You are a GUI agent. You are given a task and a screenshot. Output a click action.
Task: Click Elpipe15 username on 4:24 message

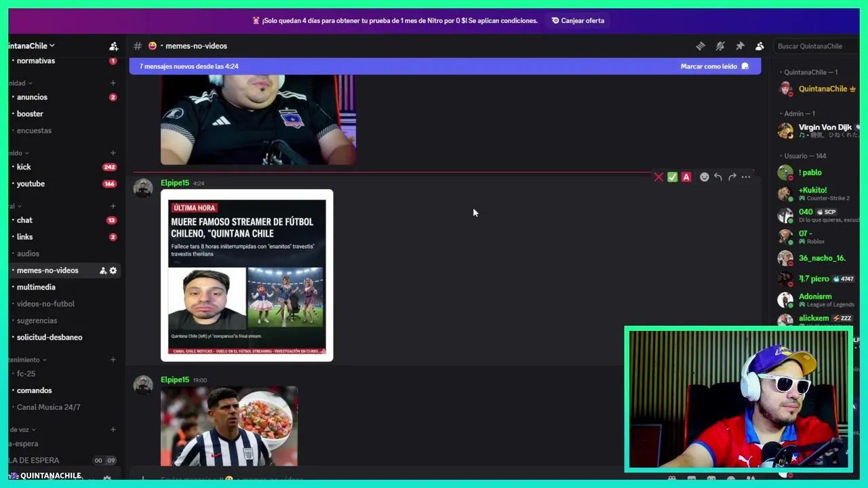tap(175, 183)
